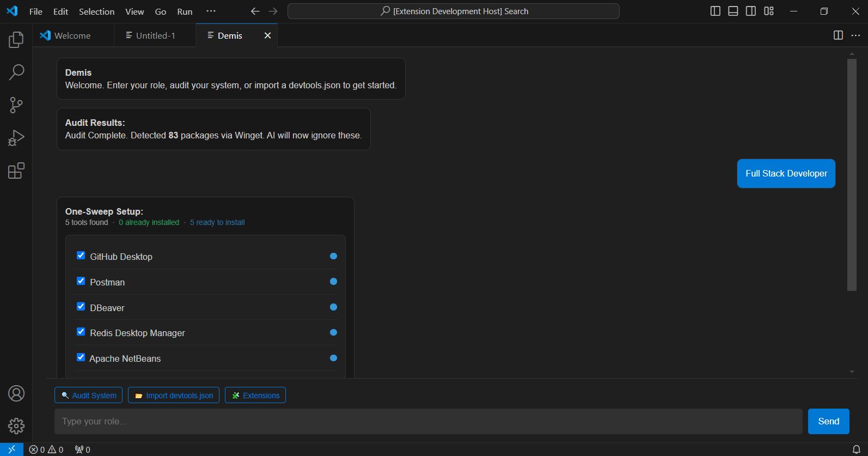Open the Go menu

tap(161, 11)
